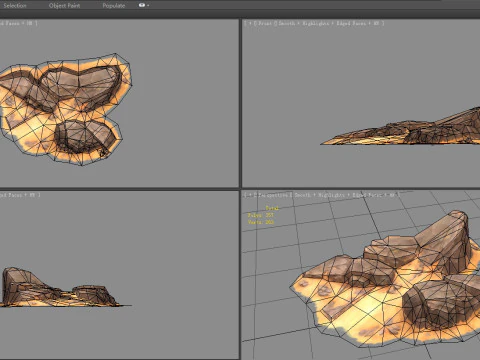
Task: Click the Verts count in Perspective statistics
Action: coord(261,222)
